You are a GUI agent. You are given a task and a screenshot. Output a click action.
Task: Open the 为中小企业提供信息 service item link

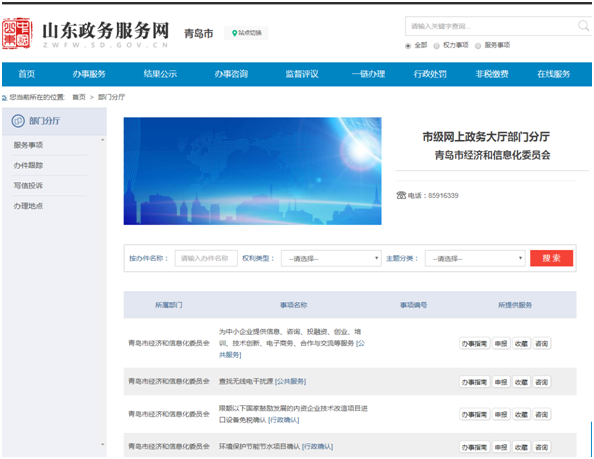pyautogui.click(x=292, y=343)
